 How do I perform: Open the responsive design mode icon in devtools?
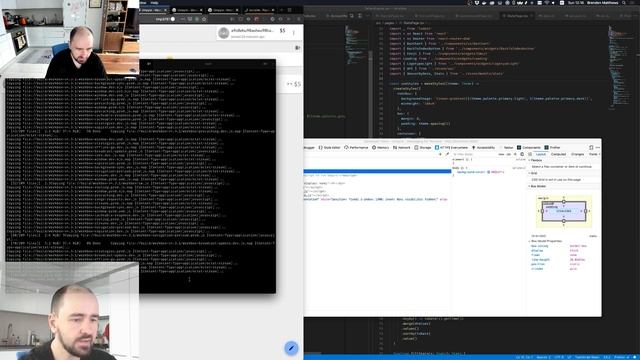point(591,147)
